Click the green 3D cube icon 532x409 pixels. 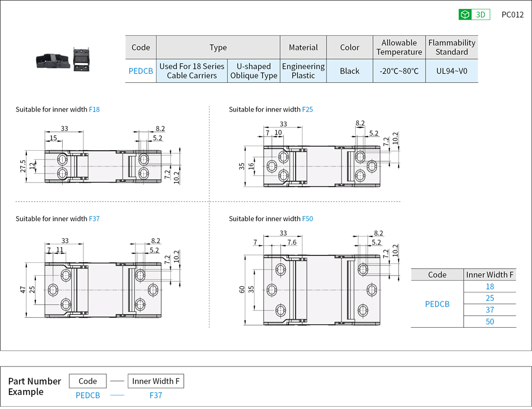(465, 15)
